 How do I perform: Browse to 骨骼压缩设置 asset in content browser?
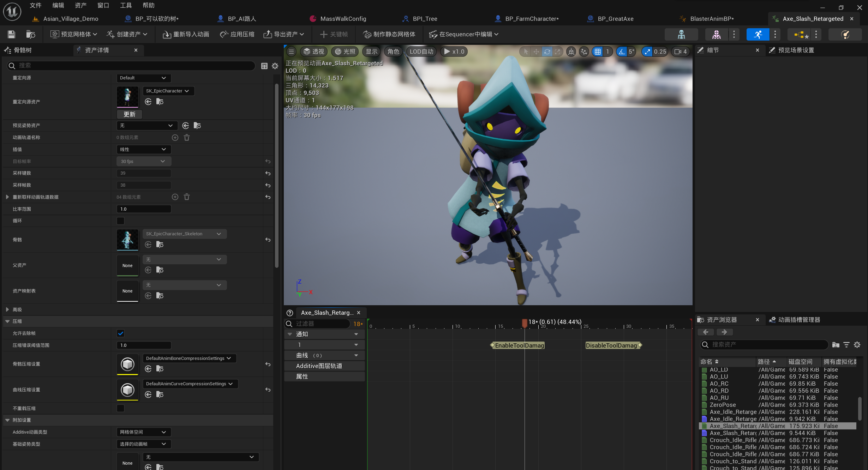tap(160, 369)
